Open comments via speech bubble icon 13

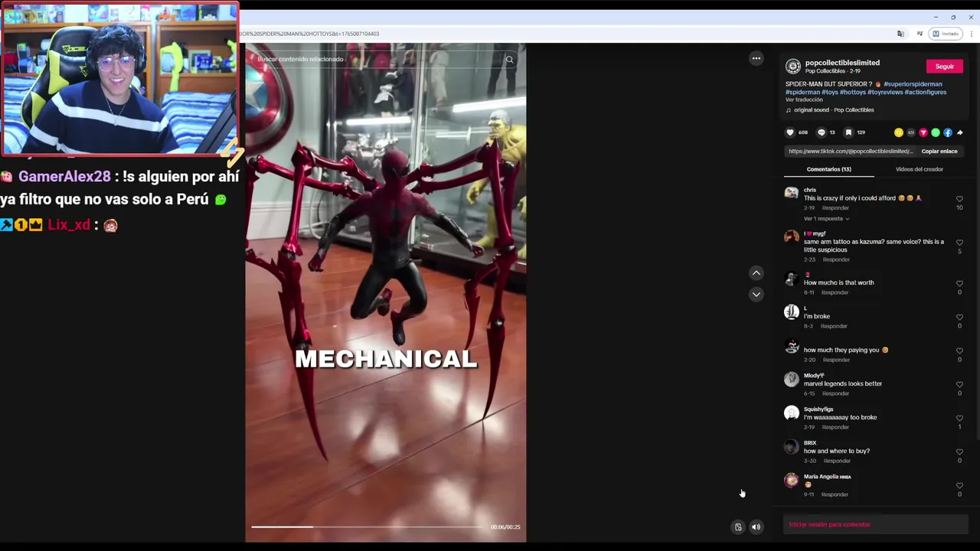[822, 132]
